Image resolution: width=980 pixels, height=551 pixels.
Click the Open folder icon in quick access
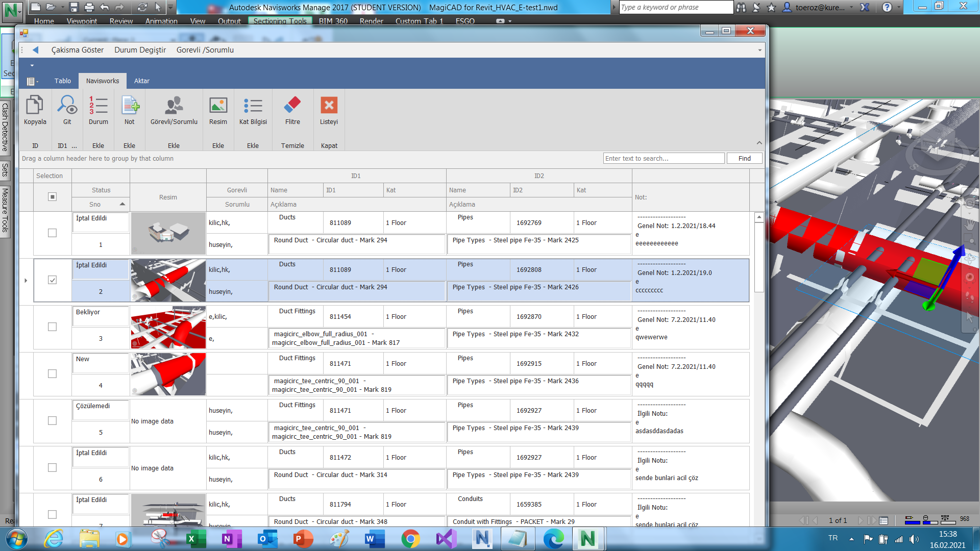click(x=50, y=7)
